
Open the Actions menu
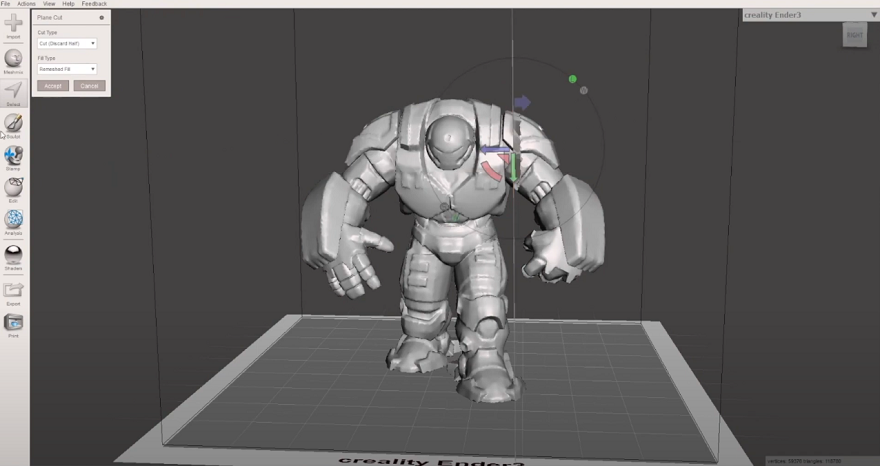click(26, 4)
